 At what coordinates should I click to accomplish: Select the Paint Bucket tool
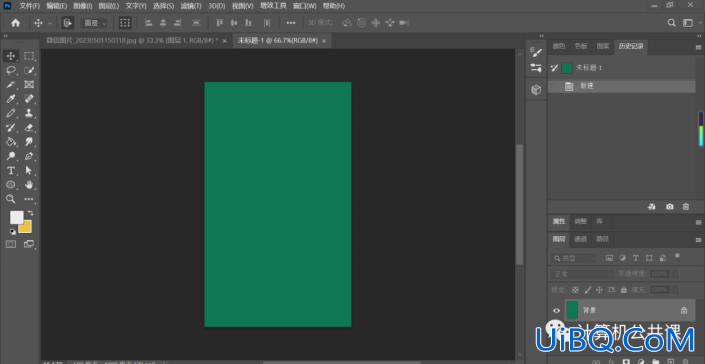coord(11,142)
